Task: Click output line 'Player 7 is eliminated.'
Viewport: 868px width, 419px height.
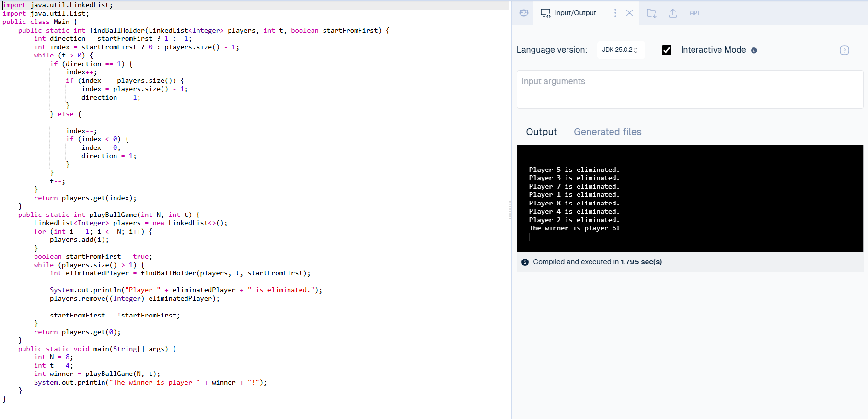Action: point(574,186)
